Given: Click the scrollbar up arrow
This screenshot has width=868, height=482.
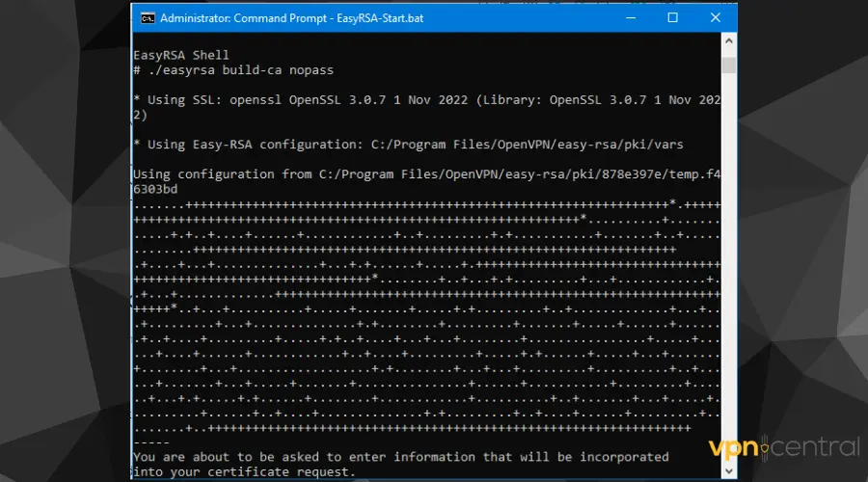Looking at the screenshot, I should (729, 40).
